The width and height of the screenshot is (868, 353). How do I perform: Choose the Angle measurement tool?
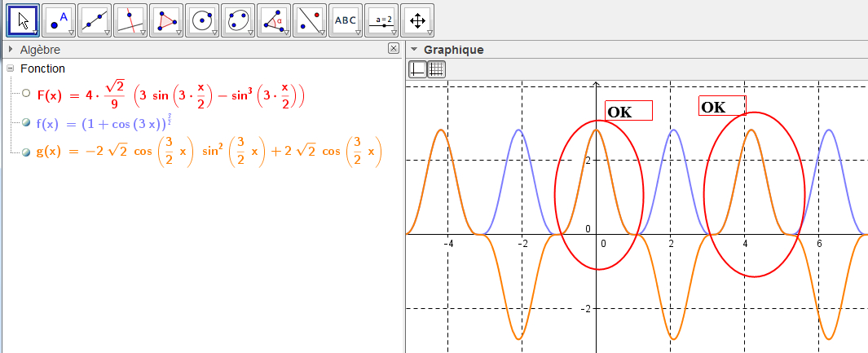[x=274, y=20]
